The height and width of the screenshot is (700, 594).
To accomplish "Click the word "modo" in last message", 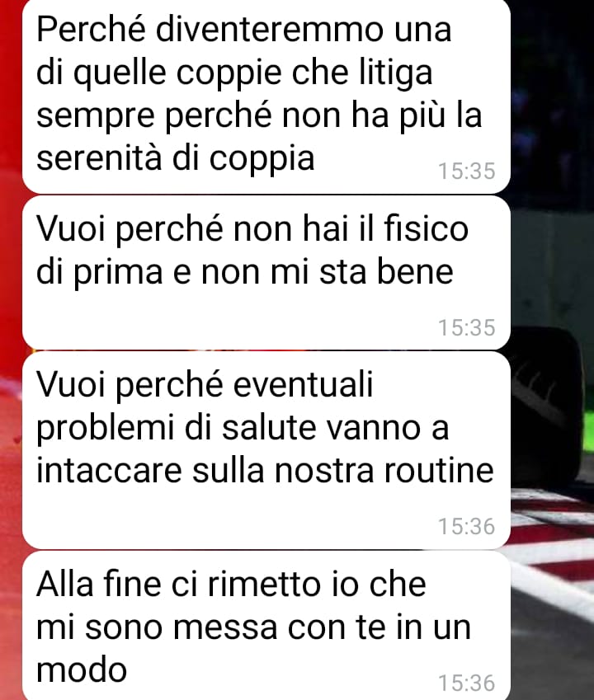I will (82, 670).
